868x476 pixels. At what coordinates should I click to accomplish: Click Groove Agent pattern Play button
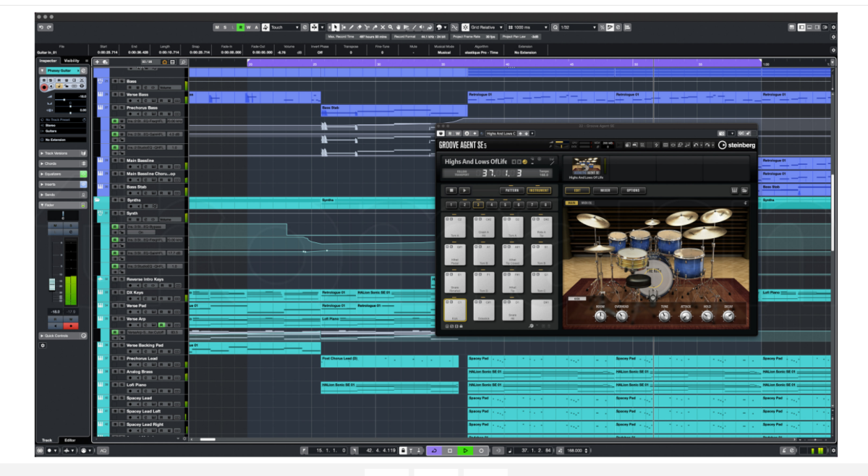[464, 190]
